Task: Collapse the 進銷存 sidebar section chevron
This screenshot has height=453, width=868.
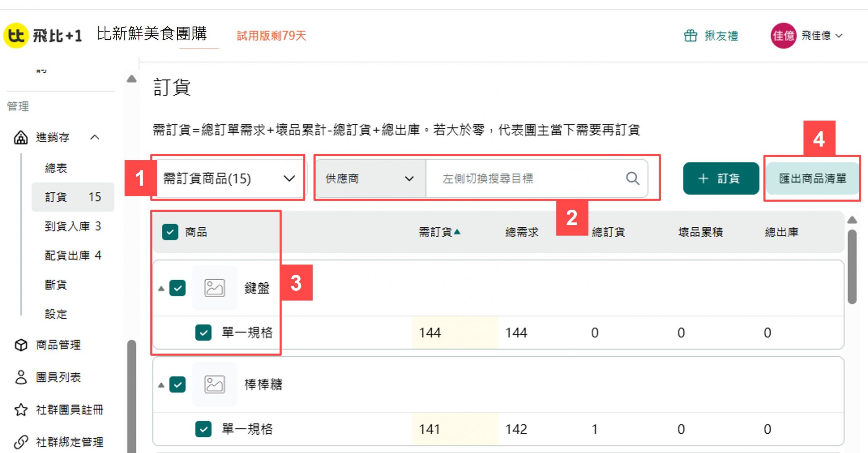Action: click(95, 137)
